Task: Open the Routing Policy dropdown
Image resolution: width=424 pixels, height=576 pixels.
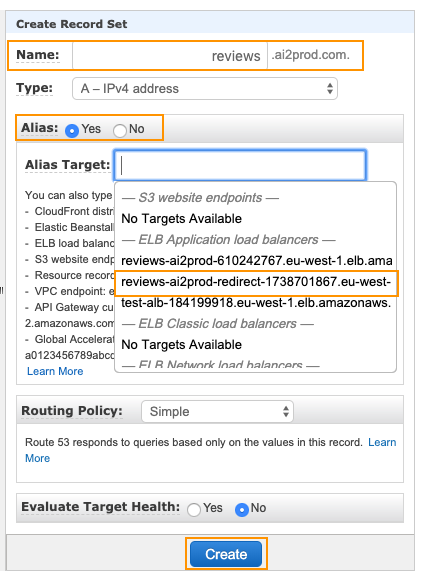Action: click(217, 411)
